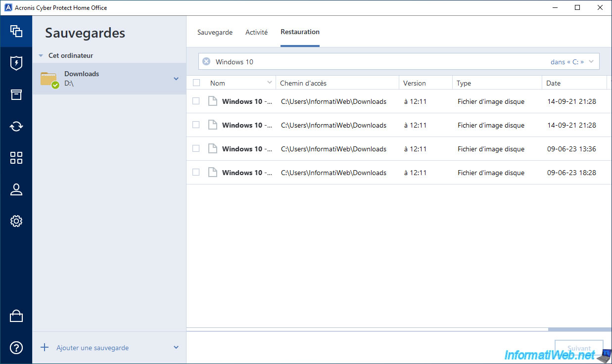Click date cell 09-06-23 13:36
612x364 pixels.
(x=571, y=149)
